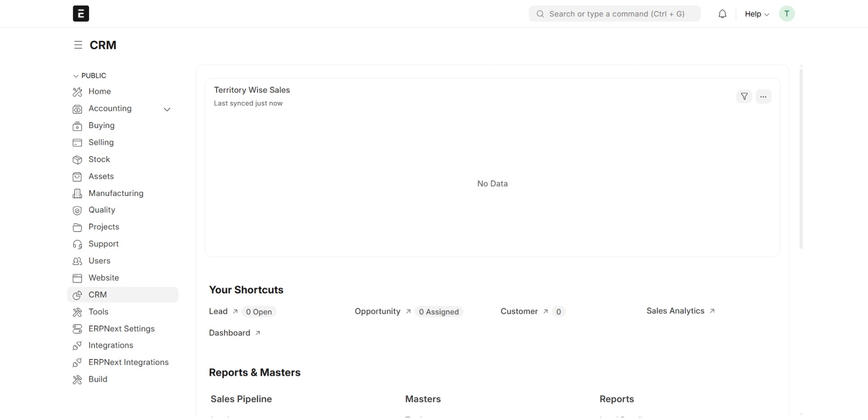
Task: Expand the Accounting submenu chevron
Action: click(167, 109)
